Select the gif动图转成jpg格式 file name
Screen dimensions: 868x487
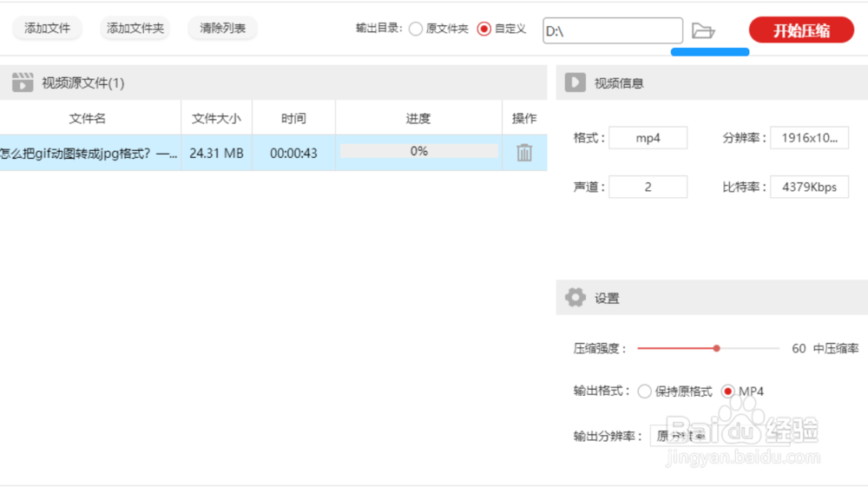89,154
